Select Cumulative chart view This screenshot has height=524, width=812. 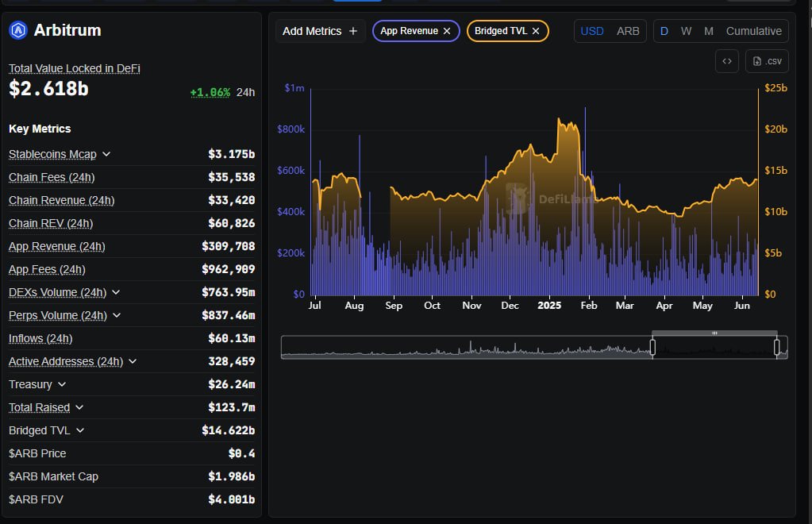(753, 31)
